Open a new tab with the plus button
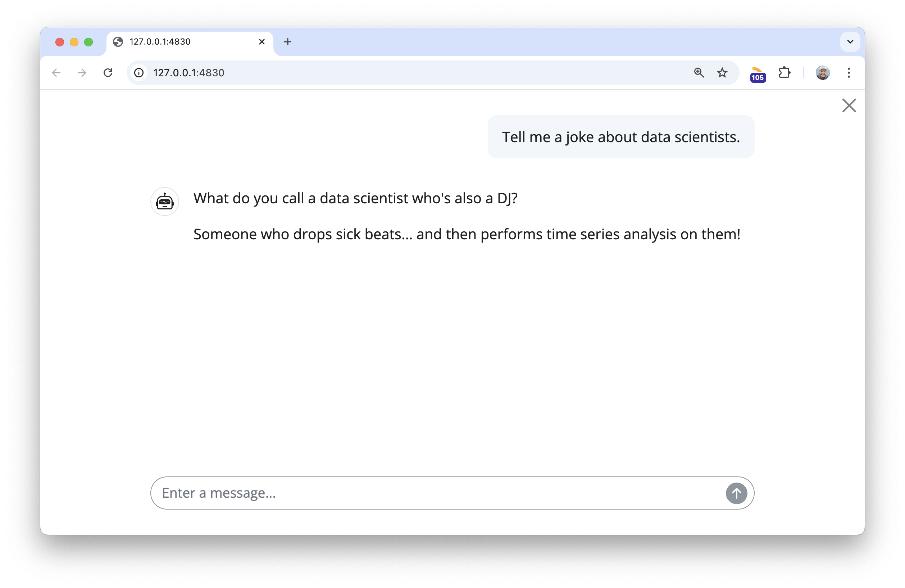The width and height of the screenshot is (905, 588). (288, 42)
